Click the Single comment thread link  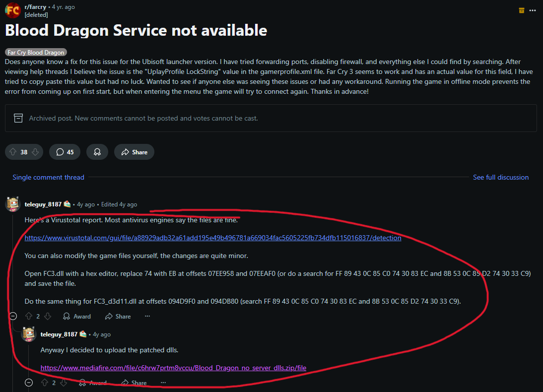pos(48,177)
